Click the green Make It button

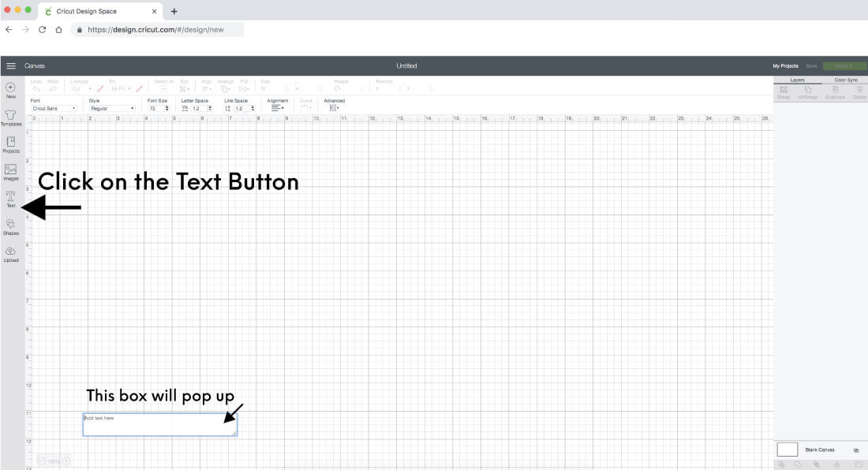click(844, 65)
